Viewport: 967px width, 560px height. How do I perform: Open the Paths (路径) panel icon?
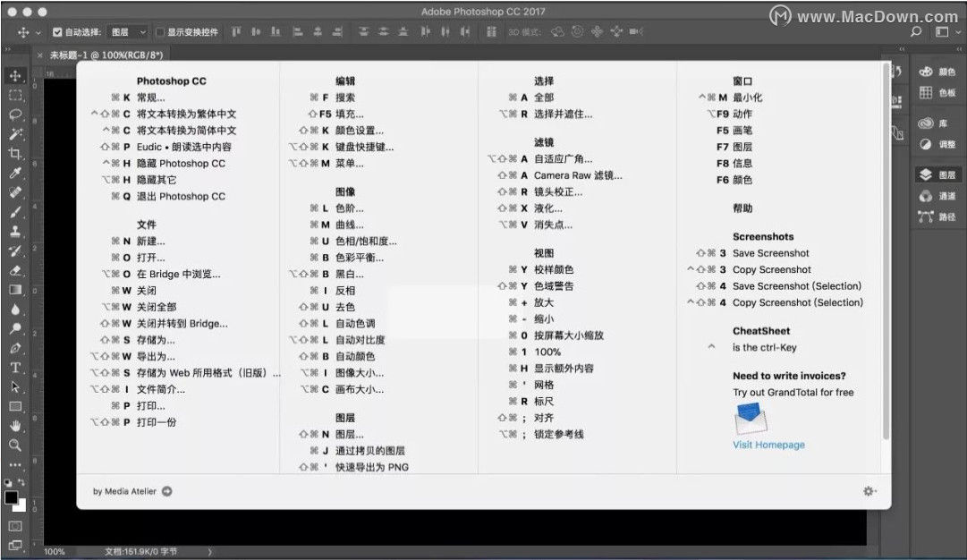[926, 216]
